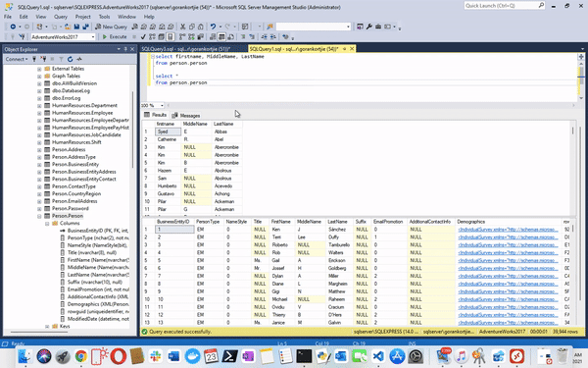Click the Refresh icon in Object Explorer
The width and height of the screenshot is (588, 368).
[71, 59]
